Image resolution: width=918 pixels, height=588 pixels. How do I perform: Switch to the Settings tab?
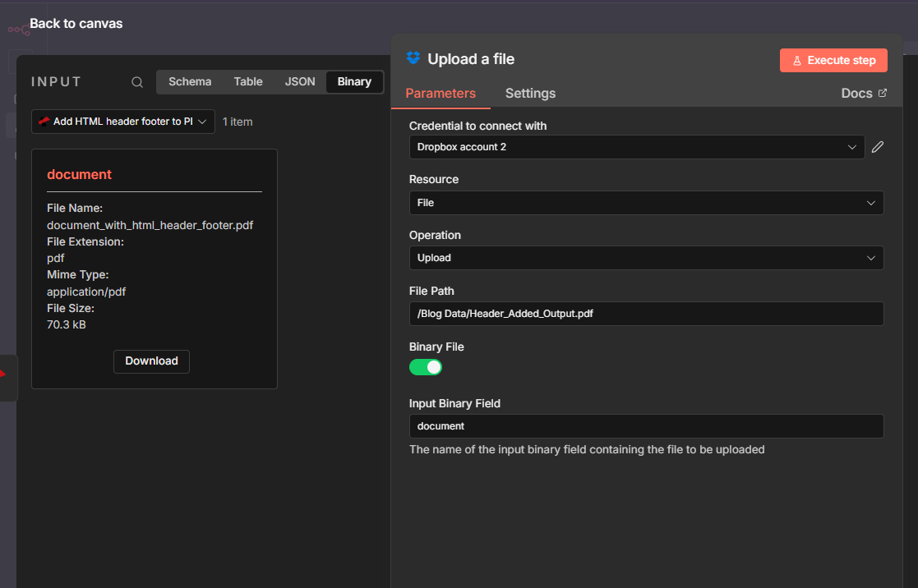tap(529, 93)
